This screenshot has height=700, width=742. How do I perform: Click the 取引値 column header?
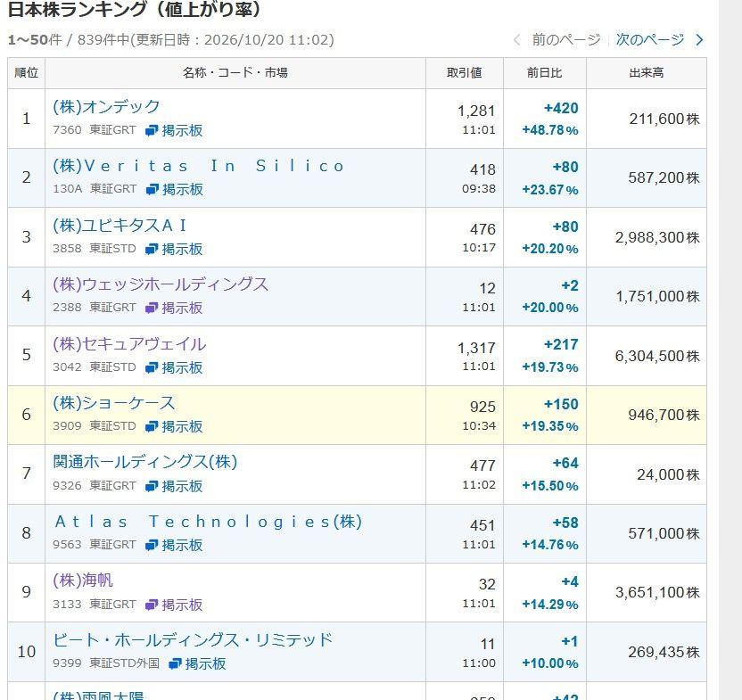tap(465, 73)
